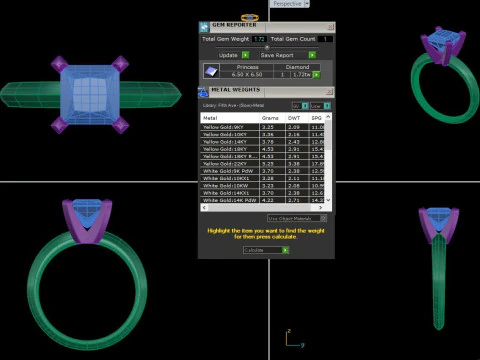Click the second teal library toggle button
480x360 pixels.
click(x=327, y=106)
